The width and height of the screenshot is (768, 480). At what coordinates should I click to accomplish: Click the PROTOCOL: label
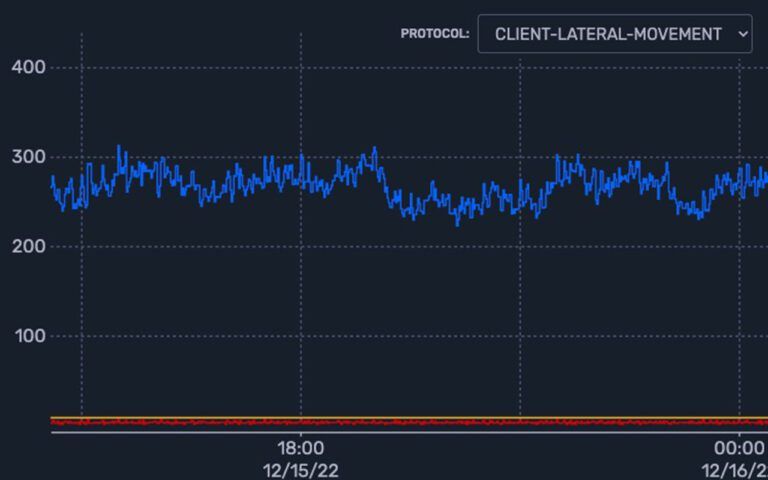(435, 34)
